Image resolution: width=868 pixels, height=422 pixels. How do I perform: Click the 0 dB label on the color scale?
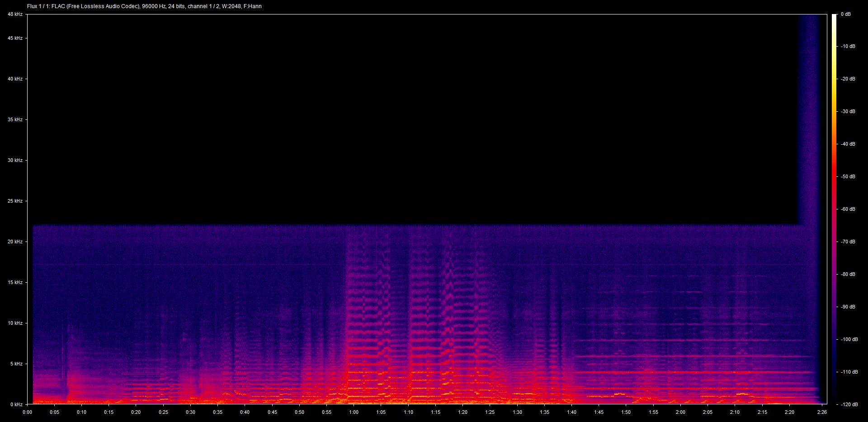(x=846, y=14)
